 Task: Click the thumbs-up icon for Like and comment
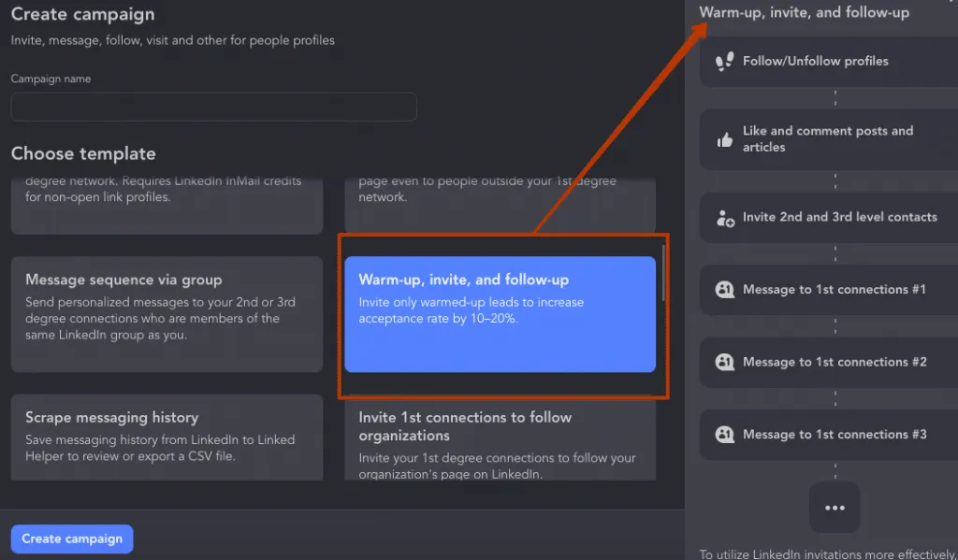pos(725,140)
